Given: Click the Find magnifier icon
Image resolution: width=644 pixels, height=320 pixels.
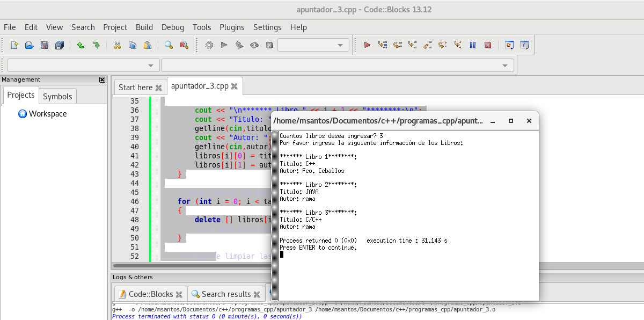Looking at the screenshot, I should point(169,45).
